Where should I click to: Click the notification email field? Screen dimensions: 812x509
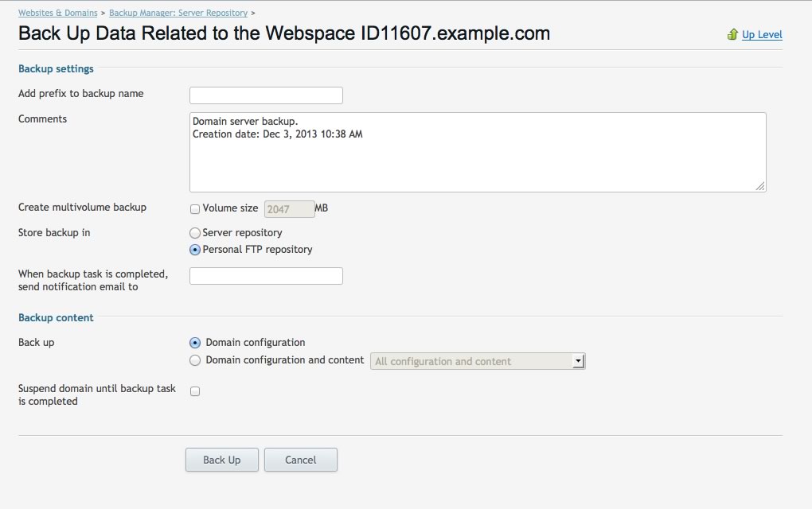coord(266,276)
